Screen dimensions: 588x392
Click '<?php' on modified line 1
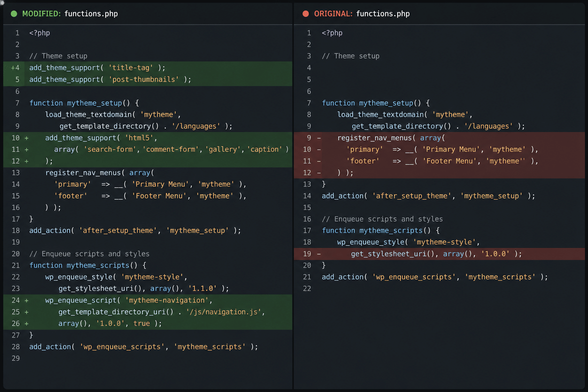(39, 33)
